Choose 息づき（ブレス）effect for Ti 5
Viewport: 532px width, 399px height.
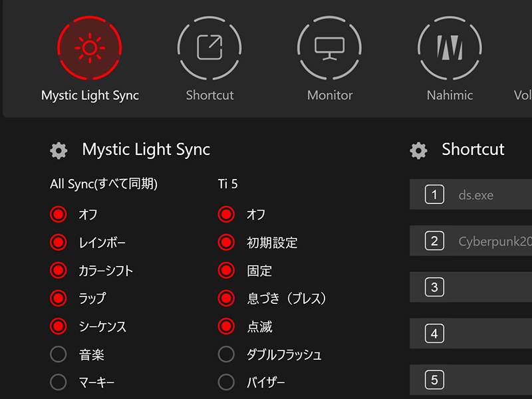[x=226, y=298]
